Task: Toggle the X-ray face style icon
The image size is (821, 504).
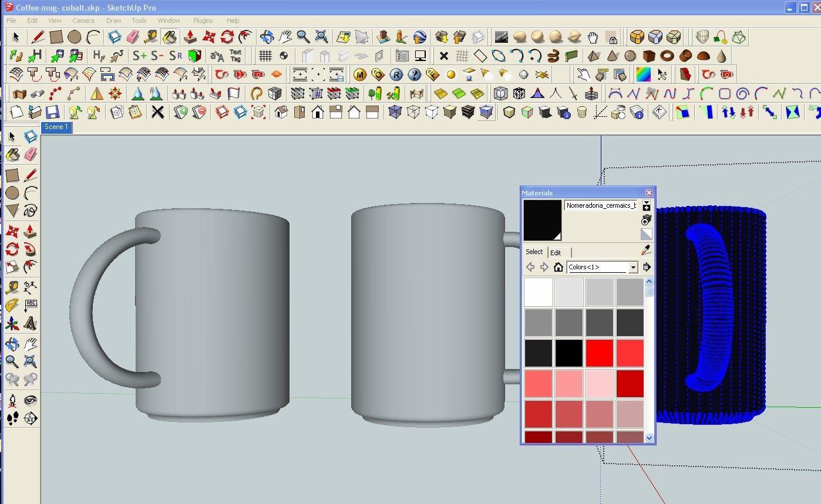Action: pyautogui.click(x=395, y=111)
